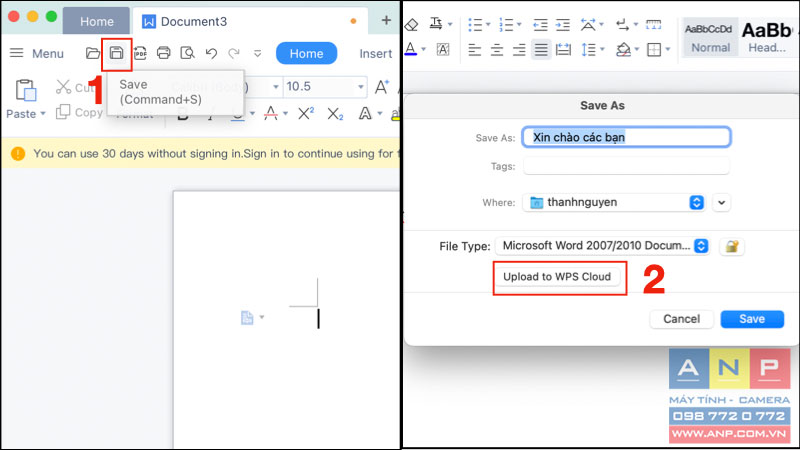
Task: Click Upload to WPS Cloud button
Action: pos(557,277)
